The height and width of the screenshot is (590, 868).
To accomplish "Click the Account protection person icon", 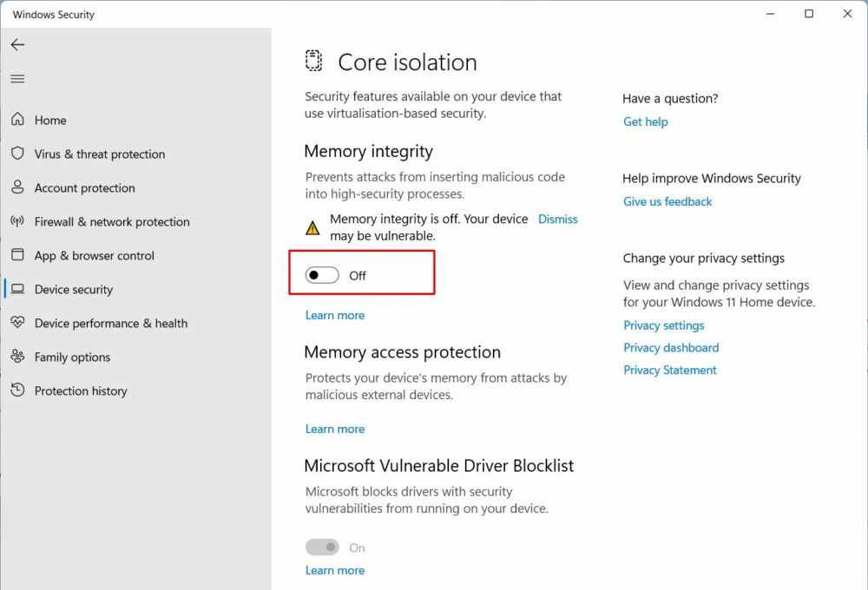I will pos(17,187).
